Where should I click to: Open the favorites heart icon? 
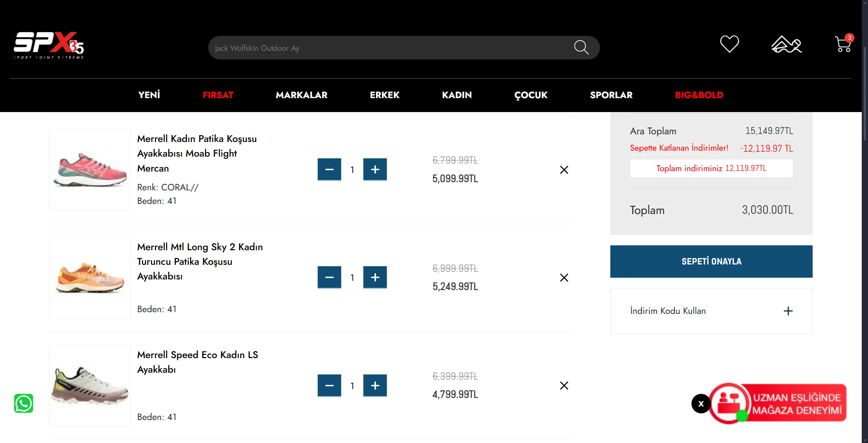click(729, 44)
